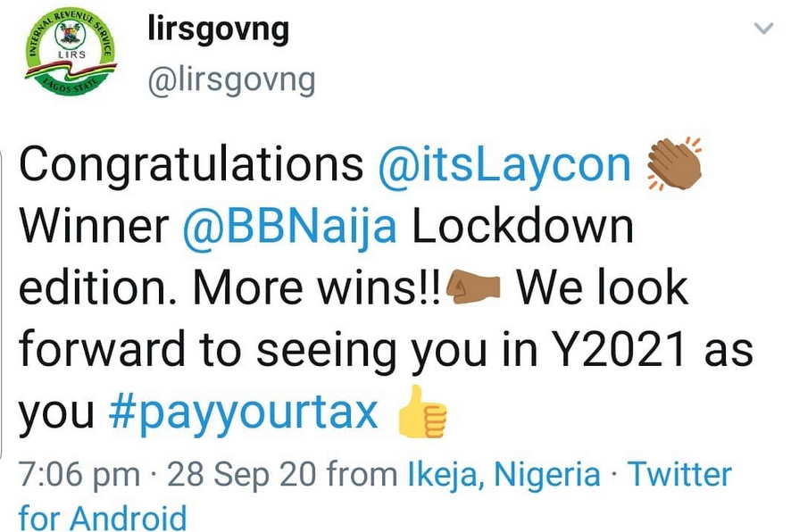Open the @BBNaija mention
Viewport: 791px width, 532px height.
[289, 227]
